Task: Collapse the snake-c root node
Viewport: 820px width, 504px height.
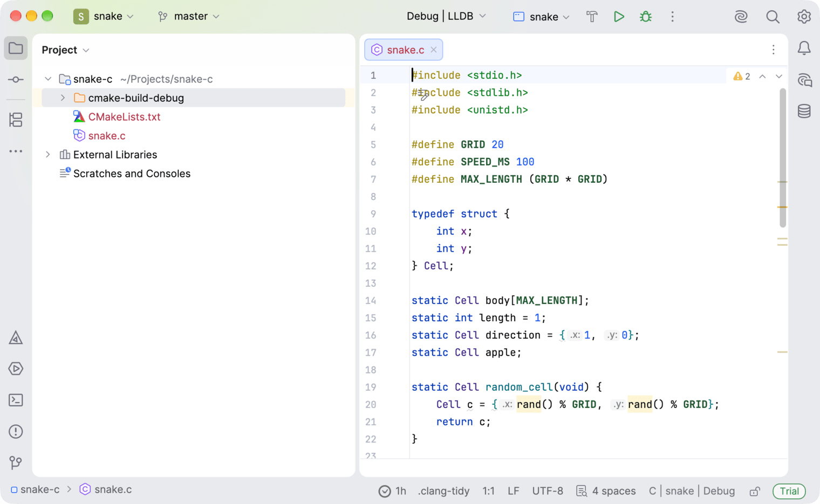Action: click(48, 79)
